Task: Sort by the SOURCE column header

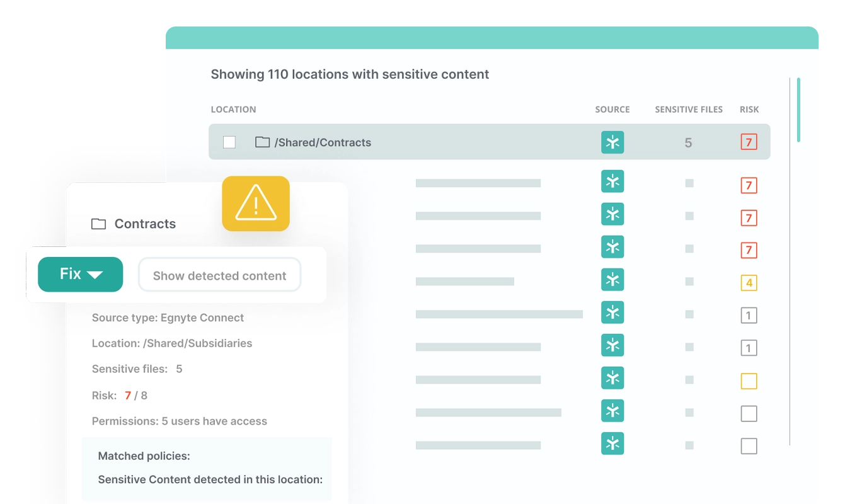Action: tap(612, 109)
